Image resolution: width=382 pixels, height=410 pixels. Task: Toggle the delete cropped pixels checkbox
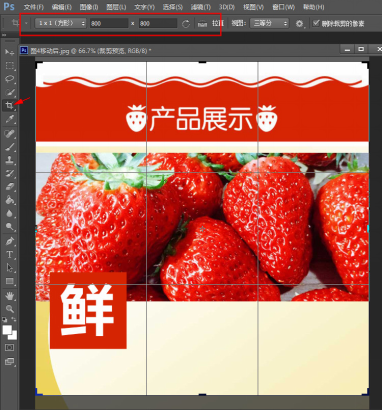[x=316, y=23]
